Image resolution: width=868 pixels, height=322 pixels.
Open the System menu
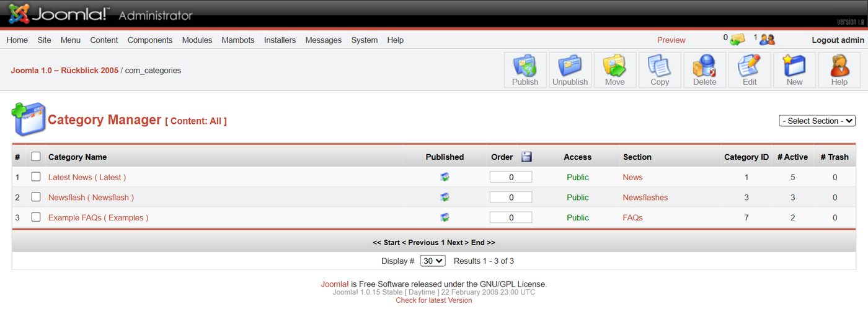[x=365, y=40]
